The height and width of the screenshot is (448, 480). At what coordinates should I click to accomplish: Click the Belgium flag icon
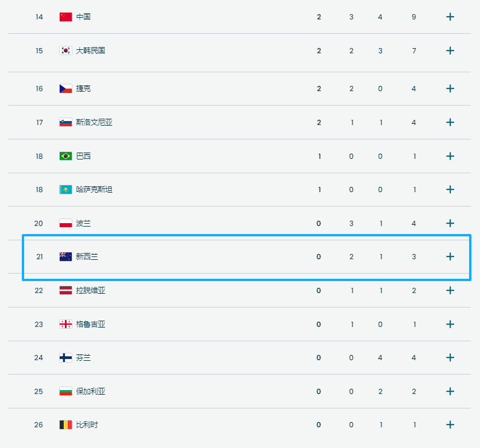[x=65, y=424]
